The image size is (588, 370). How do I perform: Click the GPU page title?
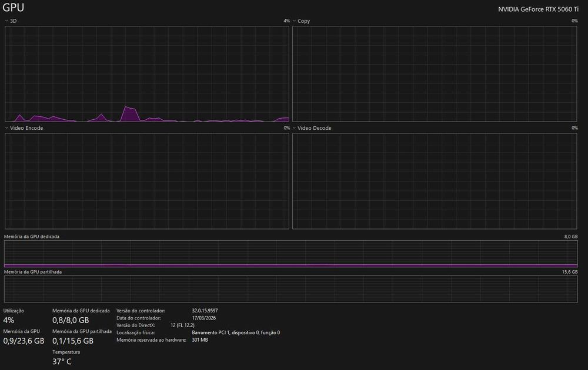coord(14,8)
